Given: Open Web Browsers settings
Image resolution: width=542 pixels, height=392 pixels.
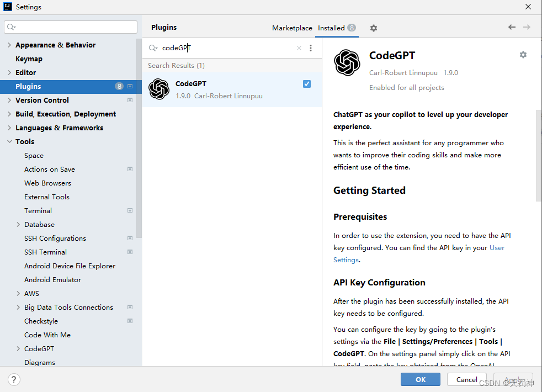Looking at the screenshot, I should [x=47, y=183].
